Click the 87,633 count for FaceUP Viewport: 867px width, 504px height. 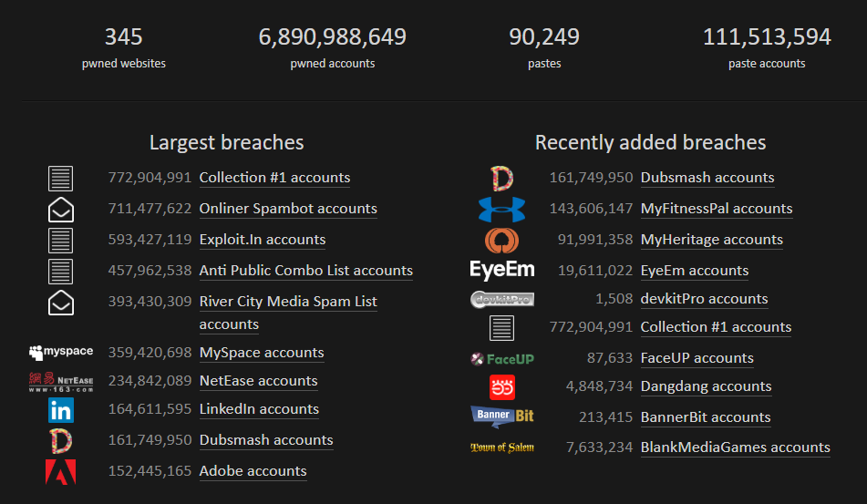pyautogui.click(x=610, y=358)
